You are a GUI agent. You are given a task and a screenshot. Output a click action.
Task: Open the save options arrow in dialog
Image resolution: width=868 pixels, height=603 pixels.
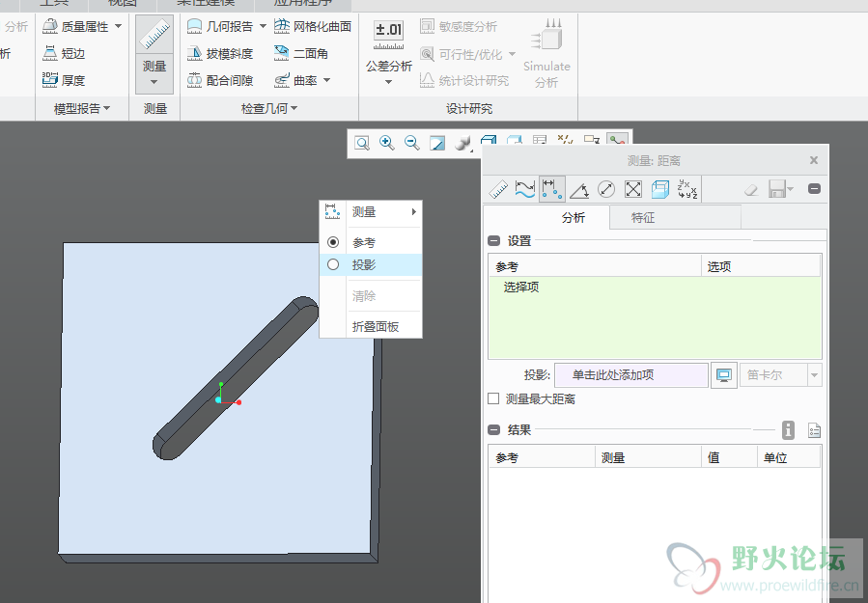point(791,189)
